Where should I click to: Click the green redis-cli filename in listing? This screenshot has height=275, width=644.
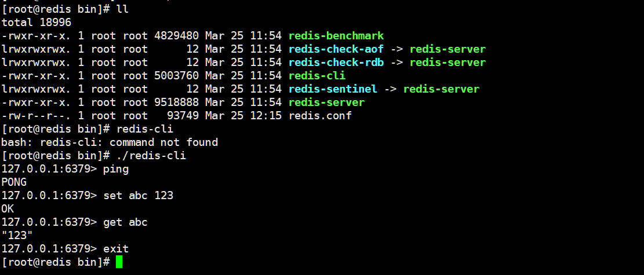[317, 76]
